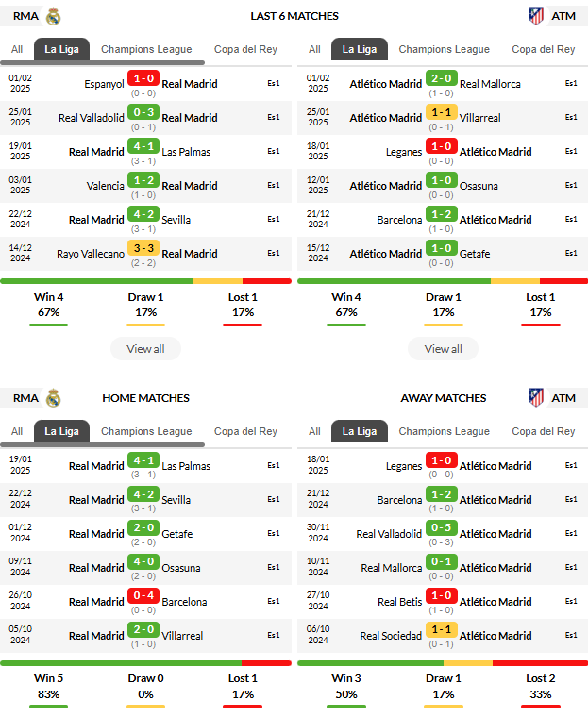This screenshot has height=716, width=588.
Task: Click the RMA win-draw-loss bar in last 6 matches
Action: [x=145, y=281]
